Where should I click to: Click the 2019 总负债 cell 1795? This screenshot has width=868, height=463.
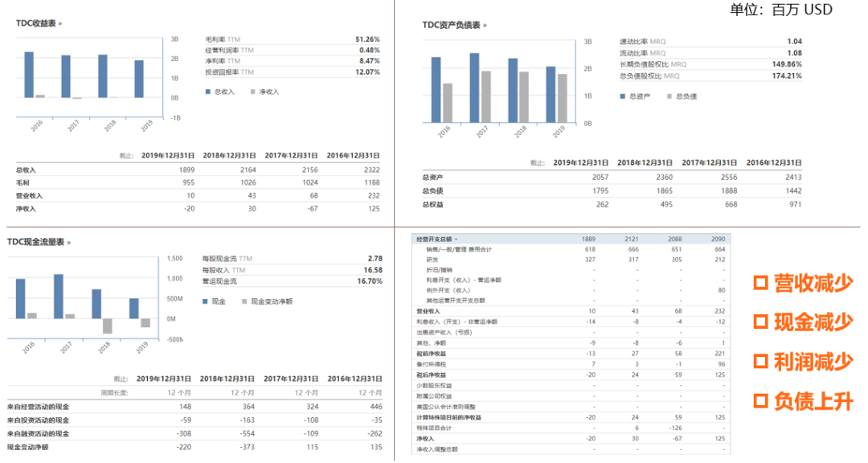(x=600, y=191)
